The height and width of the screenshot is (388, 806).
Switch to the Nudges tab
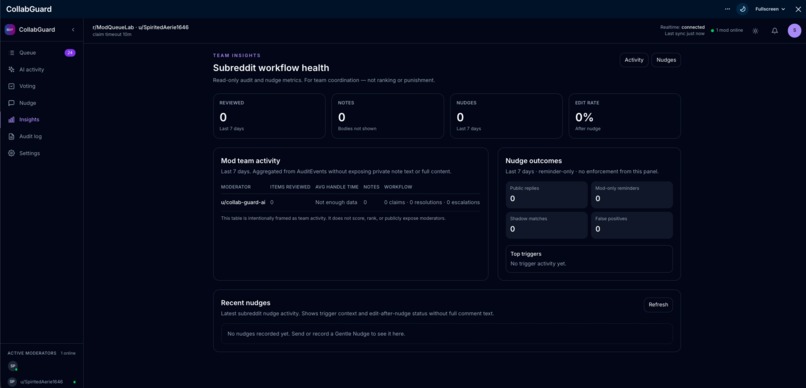tap(666, 60)
